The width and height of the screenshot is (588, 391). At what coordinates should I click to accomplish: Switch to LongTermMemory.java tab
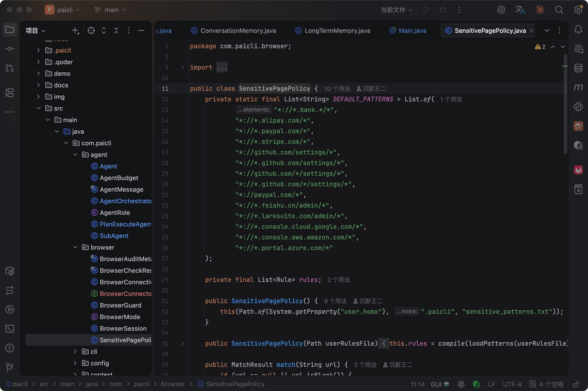coord(333,31)
